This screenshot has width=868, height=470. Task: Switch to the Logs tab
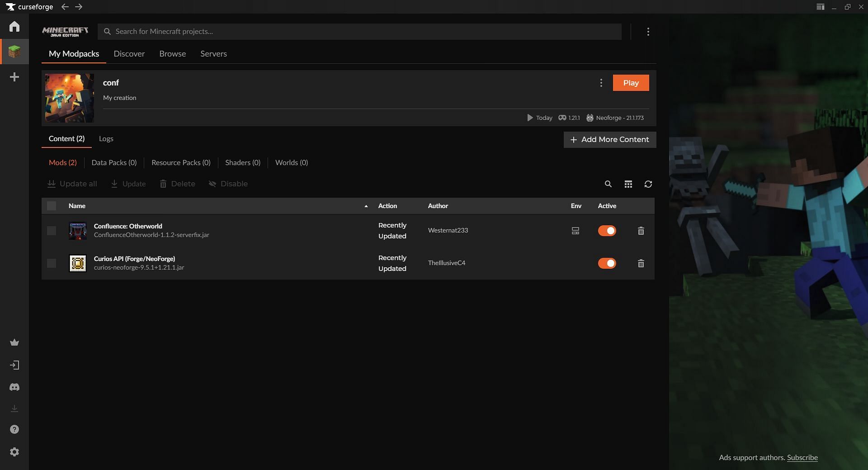pyautogui.click(x=106, y=139)
